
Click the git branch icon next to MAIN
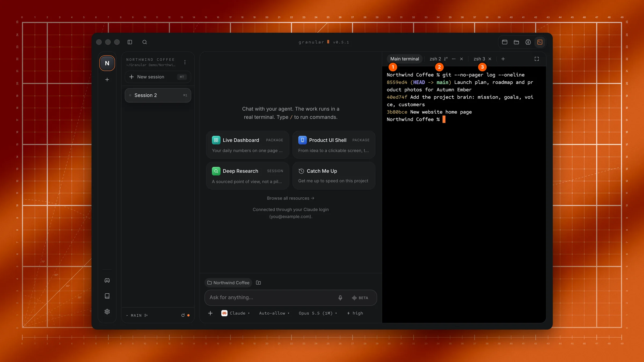coord(146,315)
